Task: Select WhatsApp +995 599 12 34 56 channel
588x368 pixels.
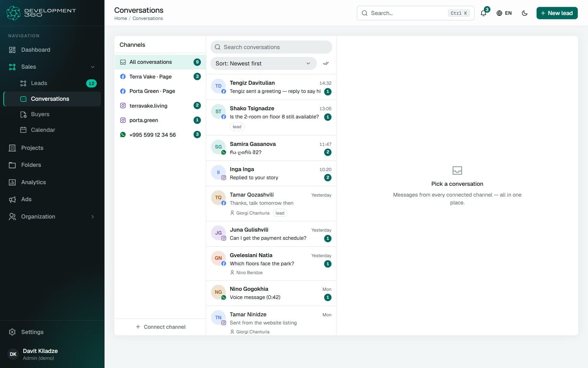Action: point(160,135)
